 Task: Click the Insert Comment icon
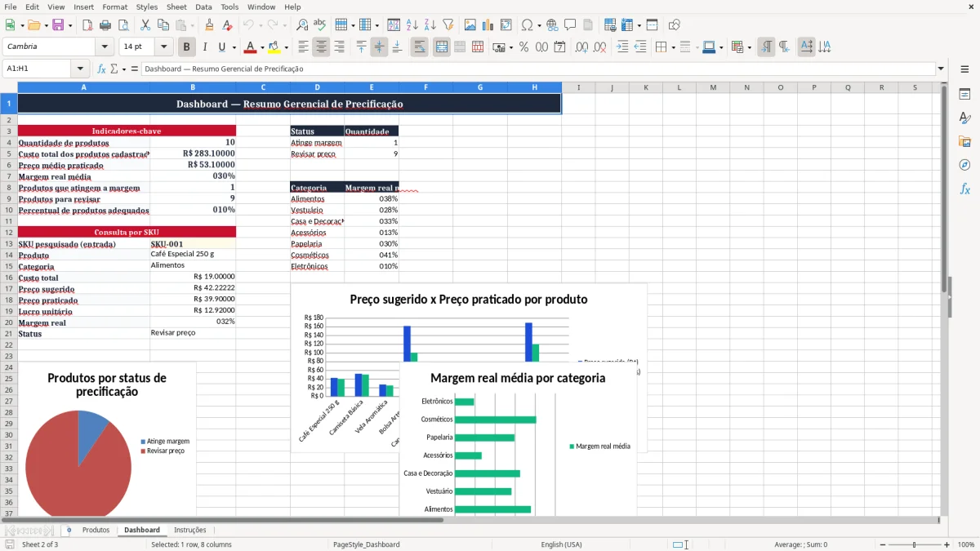pos(570,25)
